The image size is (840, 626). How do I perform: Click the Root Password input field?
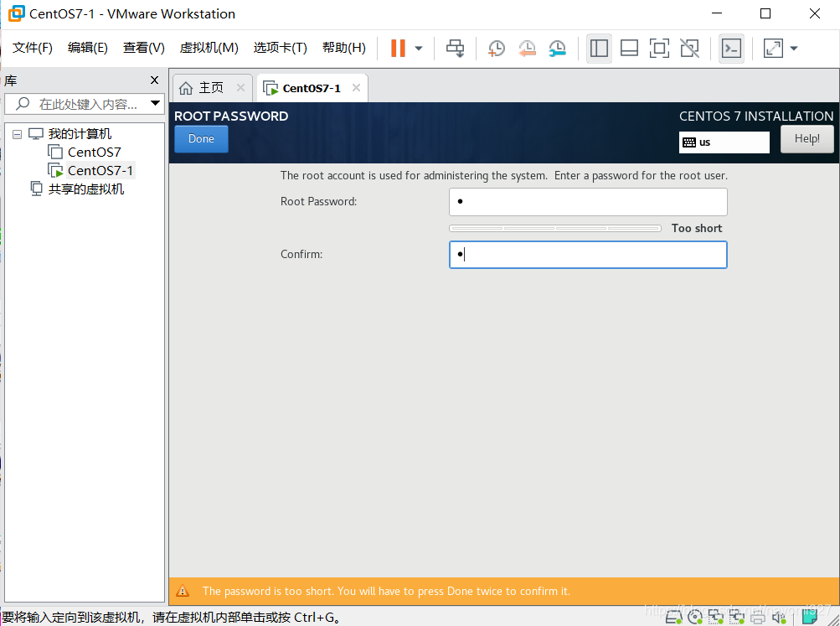coord(588,201)
